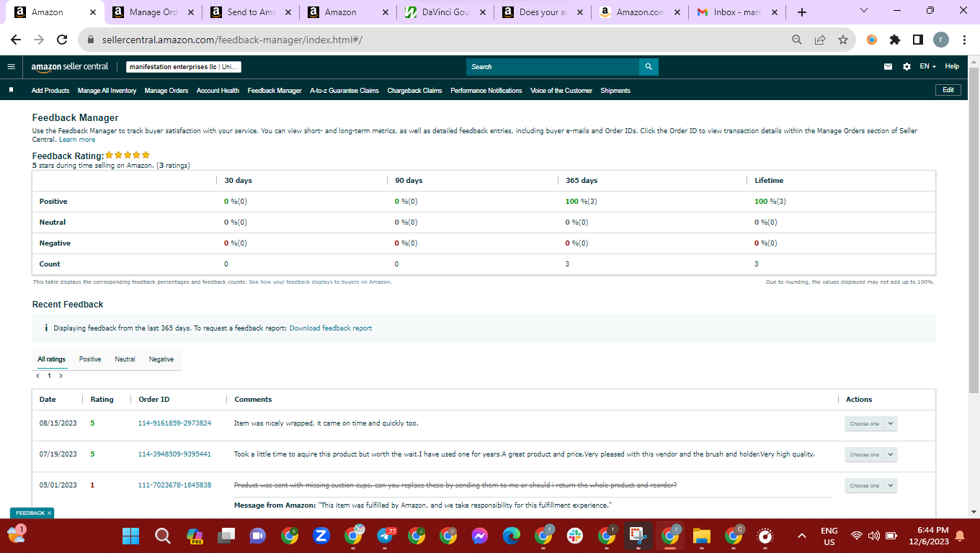Open Telegram from the taskbar
980x553 pixels.
(385, 536)
